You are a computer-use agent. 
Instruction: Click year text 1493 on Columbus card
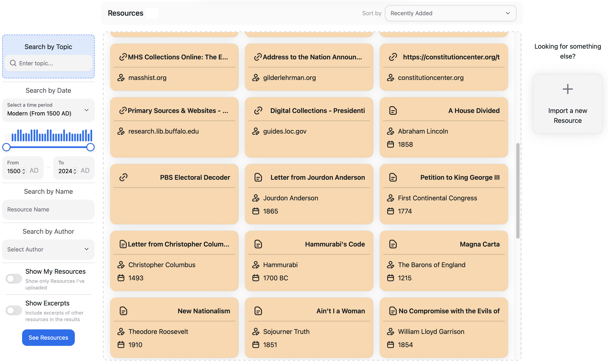pos(136,278)
